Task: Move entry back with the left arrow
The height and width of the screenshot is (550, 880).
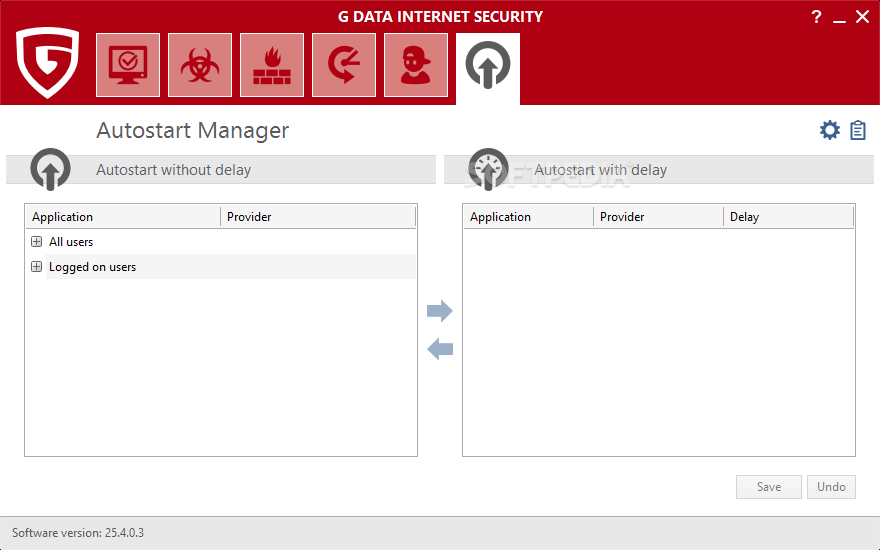Action: (439, 349)
